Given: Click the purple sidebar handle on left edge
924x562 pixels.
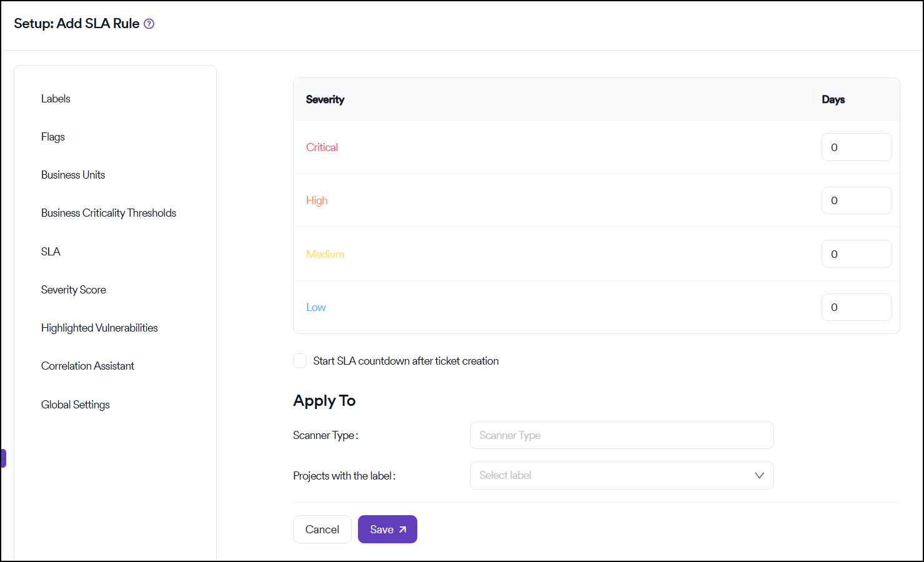Looking at the screenshot, I should pos(3,458).
